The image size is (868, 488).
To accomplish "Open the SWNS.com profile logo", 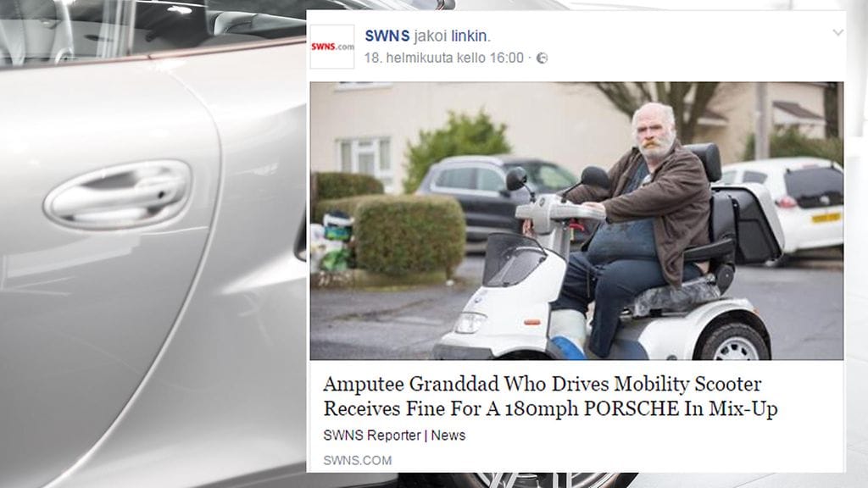I will (332, 47).
